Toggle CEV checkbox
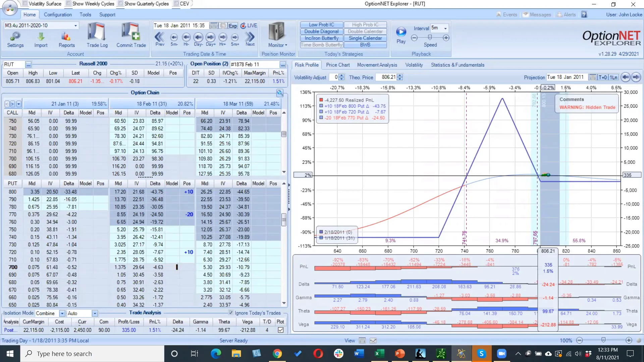The width and height of the screenshot is (644, 362). (x=176, y=4)
